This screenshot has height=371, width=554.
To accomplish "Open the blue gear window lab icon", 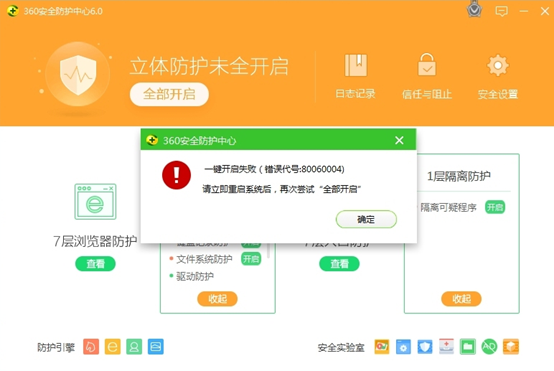I will click(x=403, y=347).
